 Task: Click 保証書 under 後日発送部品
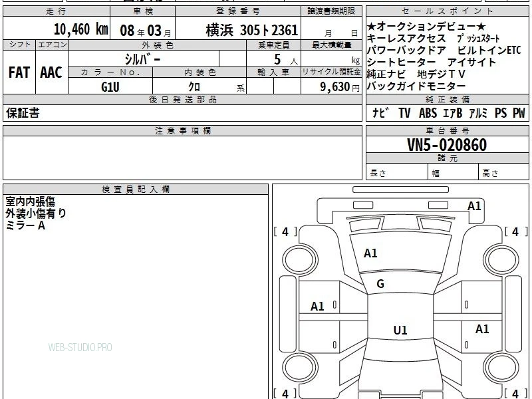tap(23, 112)
